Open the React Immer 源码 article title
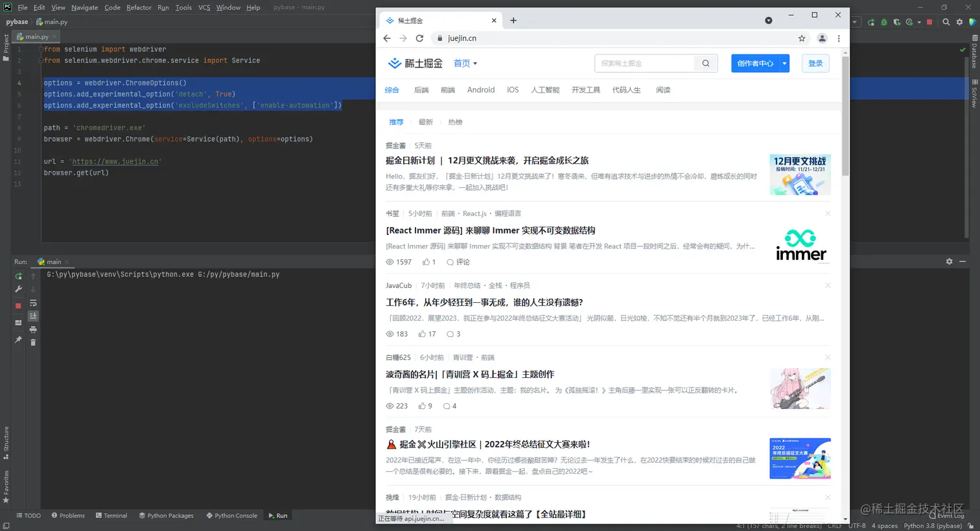The width and height of the screenshot is (980, 531). [x=491, y=230]
